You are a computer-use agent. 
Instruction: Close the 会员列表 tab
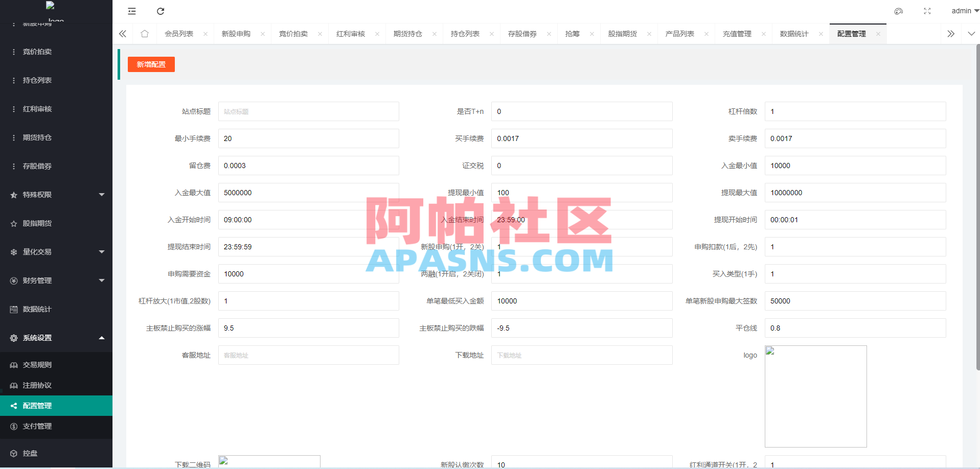coord(206,34)
